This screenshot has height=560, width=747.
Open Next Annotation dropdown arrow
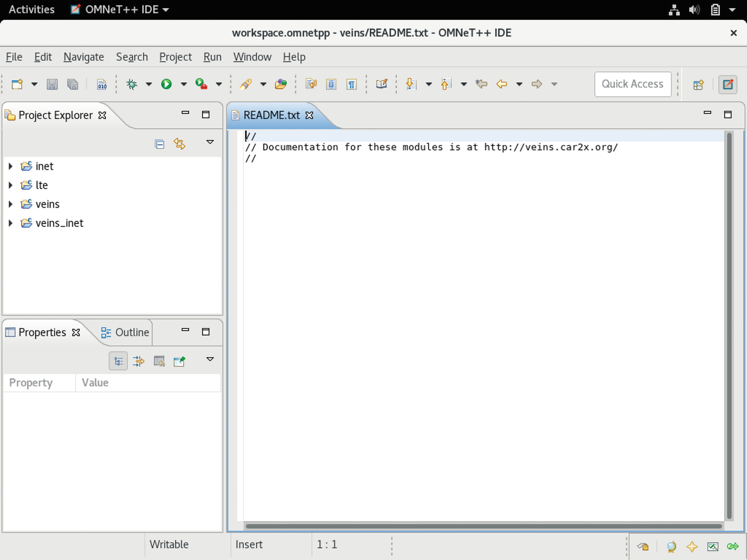(x=429, y=84)
